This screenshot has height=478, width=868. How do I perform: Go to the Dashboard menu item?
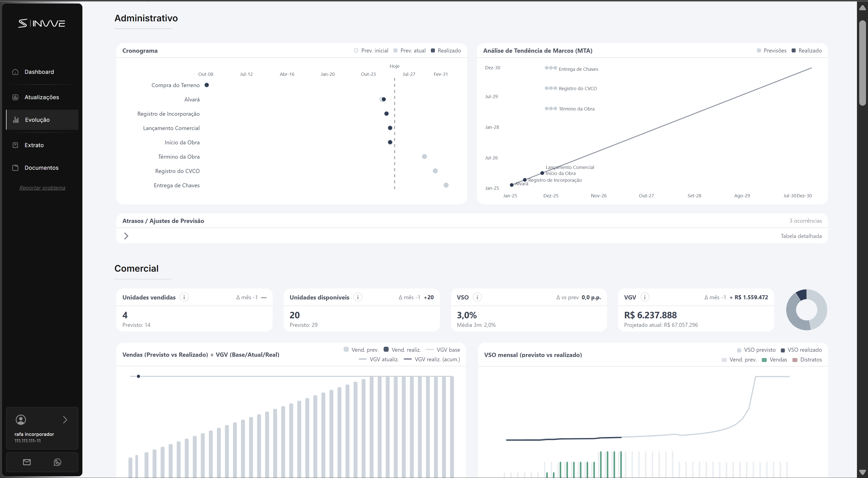39,72
